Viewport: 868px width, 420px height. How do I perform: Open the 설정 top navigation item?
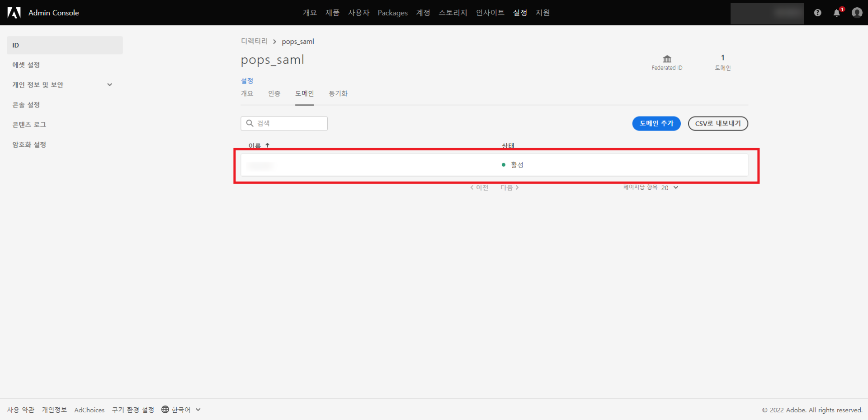point(520,13)
